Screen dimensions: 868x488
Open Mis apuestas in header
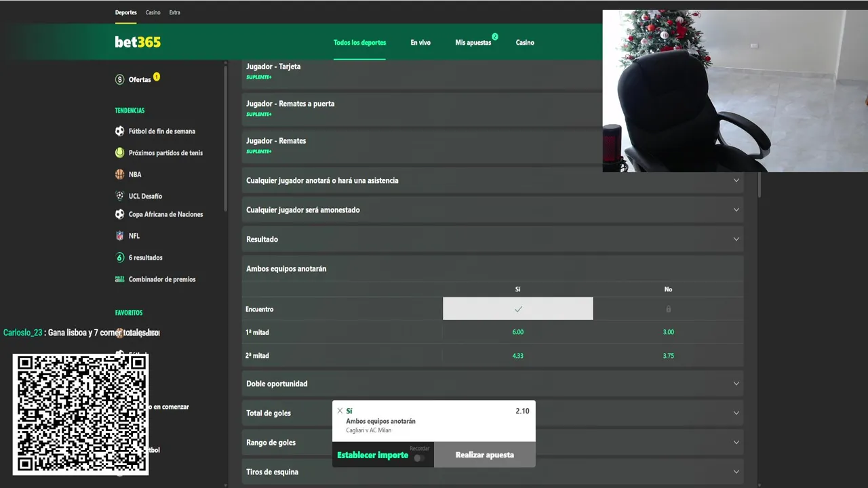pos(473,43)
